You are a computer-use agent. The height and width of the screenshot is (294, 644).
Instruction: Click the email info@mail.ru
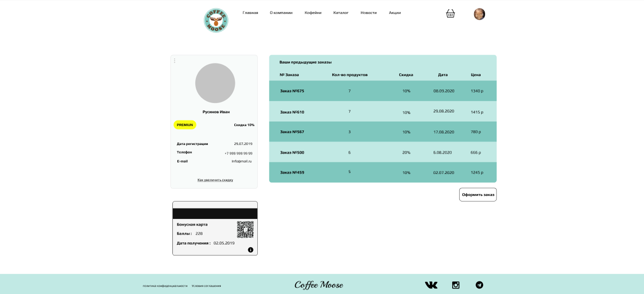242,161
